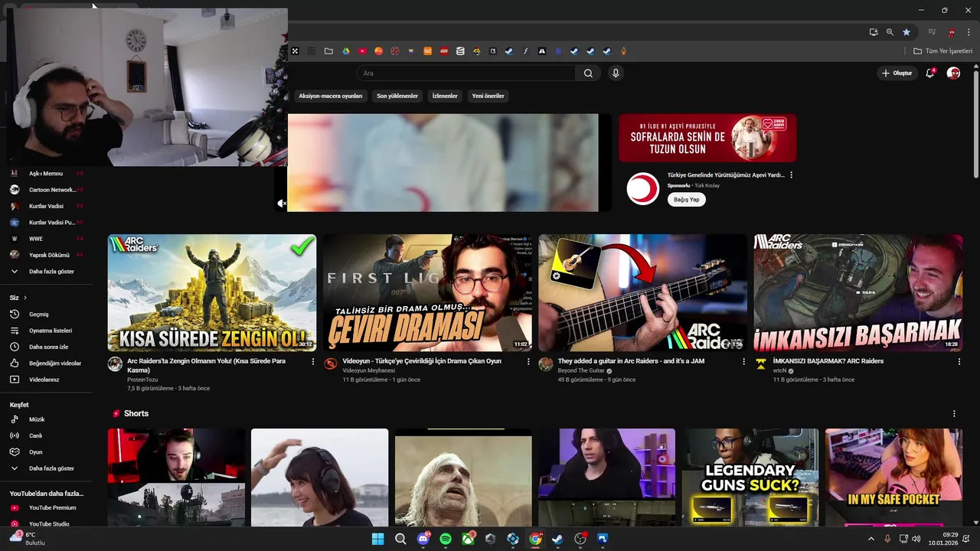Open Kurtlar Vadisi subscription channel
Image resolution: width=980 pixels, height=551 pixels.
pos(46,207)
